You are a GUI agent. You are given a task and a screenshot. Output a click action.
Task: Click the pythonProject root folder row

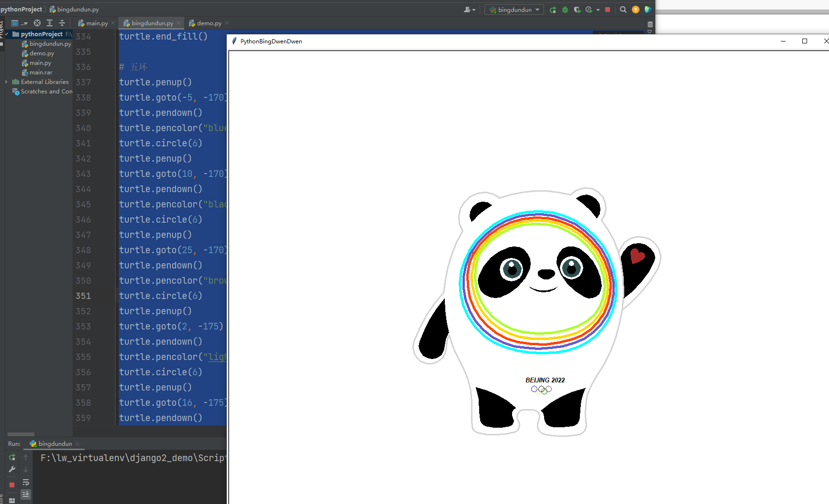pos(39,34)
